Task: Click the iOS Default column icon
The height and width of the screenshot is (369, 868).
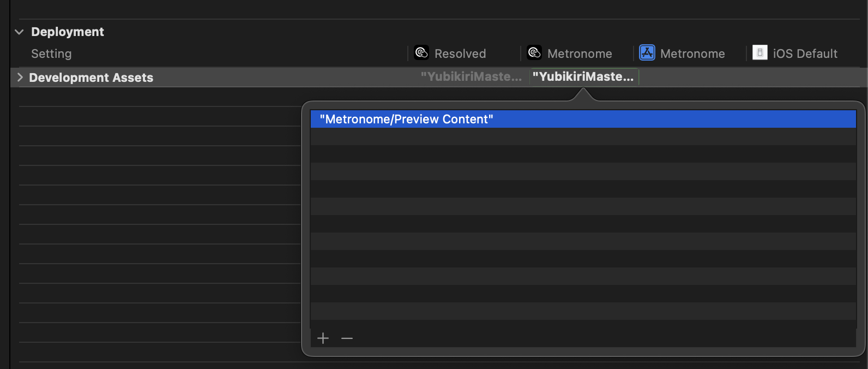Action: pyautogui.click(x=760, y=52)
